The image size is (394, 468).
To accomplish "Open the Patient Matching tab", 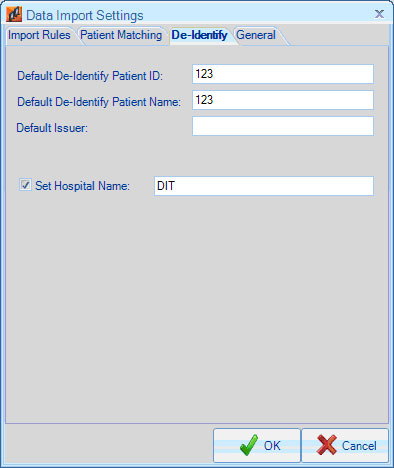I will (x=121, y=35).
